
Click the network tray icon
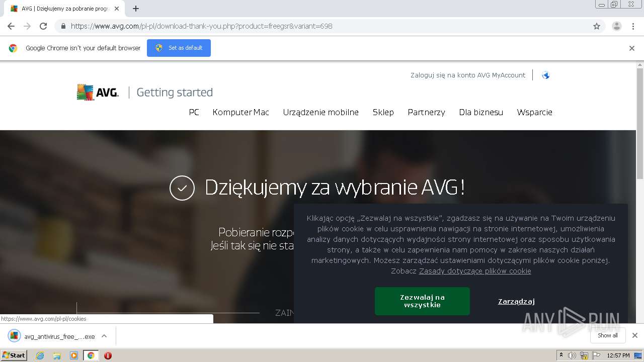(584, 355)
